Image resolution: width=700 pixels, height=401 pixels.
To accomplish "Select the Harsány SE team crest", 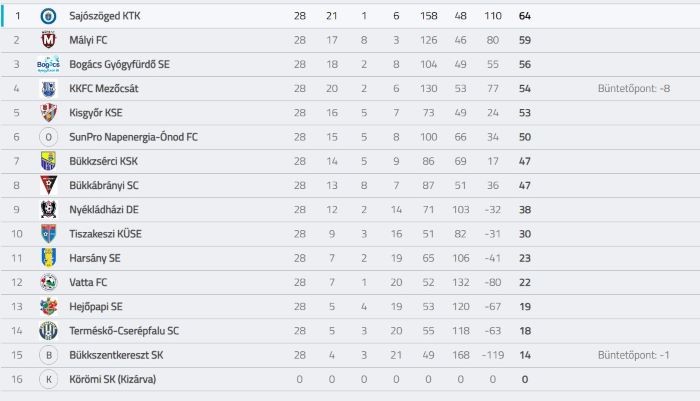I will (x=48, y=258).
